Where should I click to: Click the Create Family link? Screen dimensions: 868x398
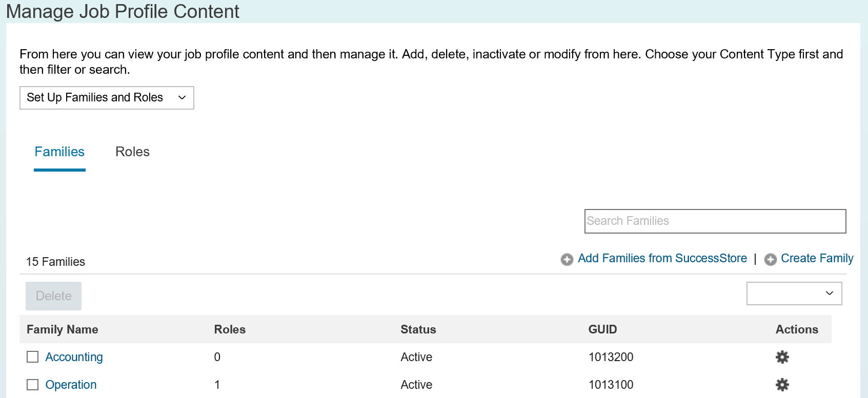[x=817, y=258]
